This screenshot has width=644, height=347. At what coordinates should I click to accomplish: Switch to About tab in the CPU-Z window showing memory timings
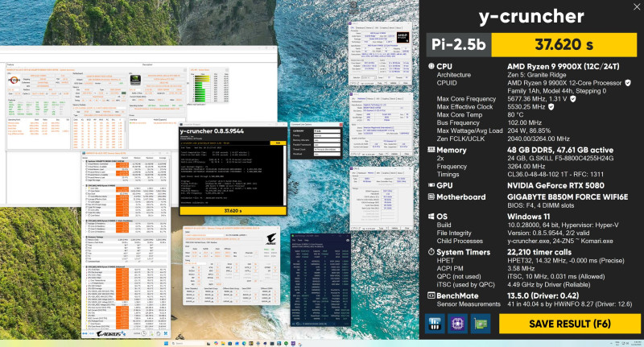pos(400,173)
